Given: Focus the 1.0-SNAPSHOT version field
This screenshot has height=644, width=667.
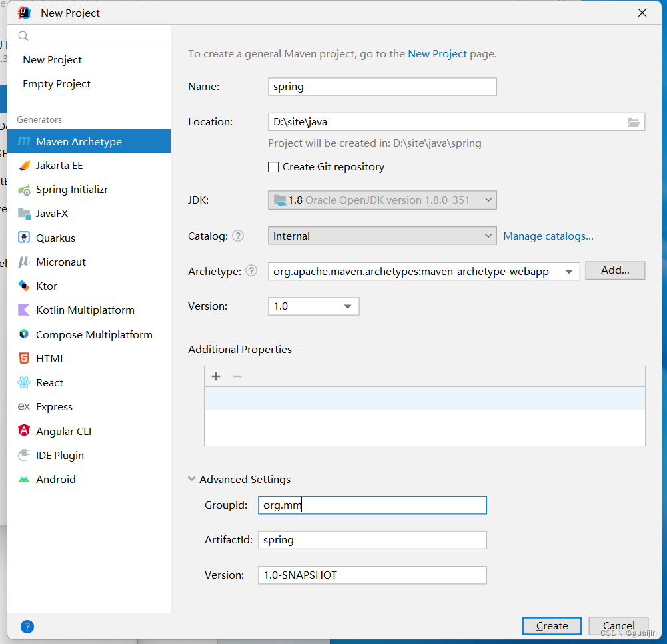Looking at the screenshot, I should pyautogui.click(x=372, y=575).
